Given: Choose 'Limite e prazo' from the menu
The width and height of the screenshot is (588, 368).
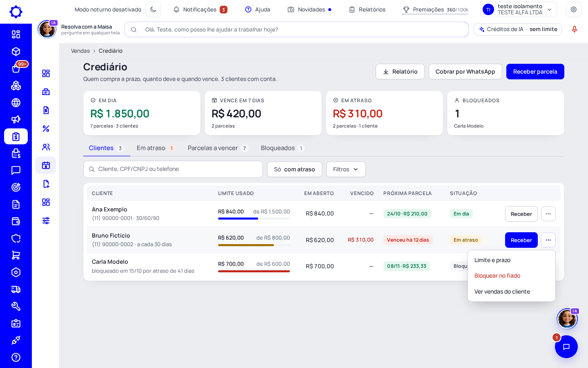Looking at the screenshot, I should pos(512,260).
